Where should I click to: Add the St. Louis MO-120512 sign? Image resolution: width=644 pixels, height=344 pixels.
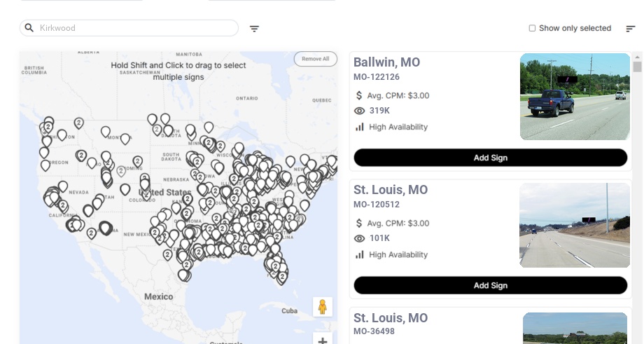click(x=490, y=285)
